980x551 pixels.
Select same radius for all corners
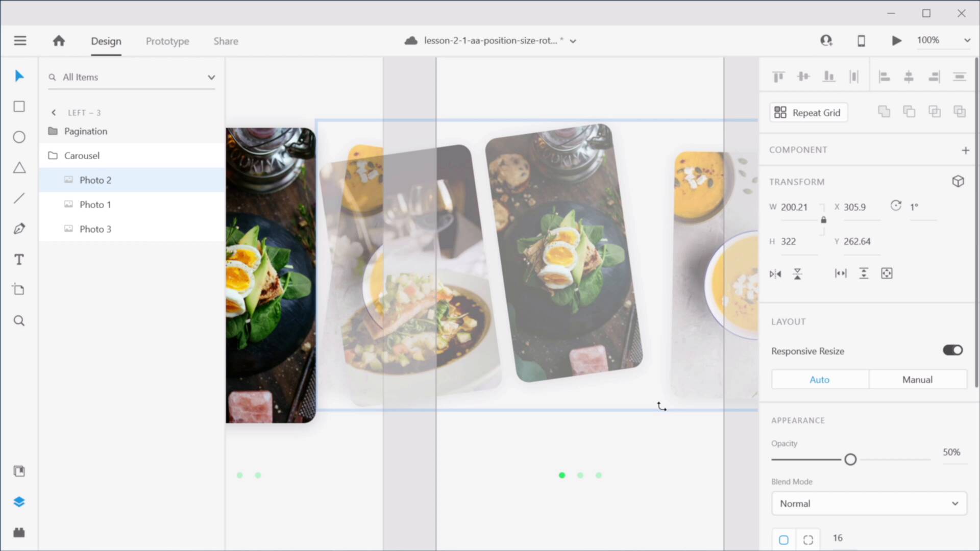783,540
